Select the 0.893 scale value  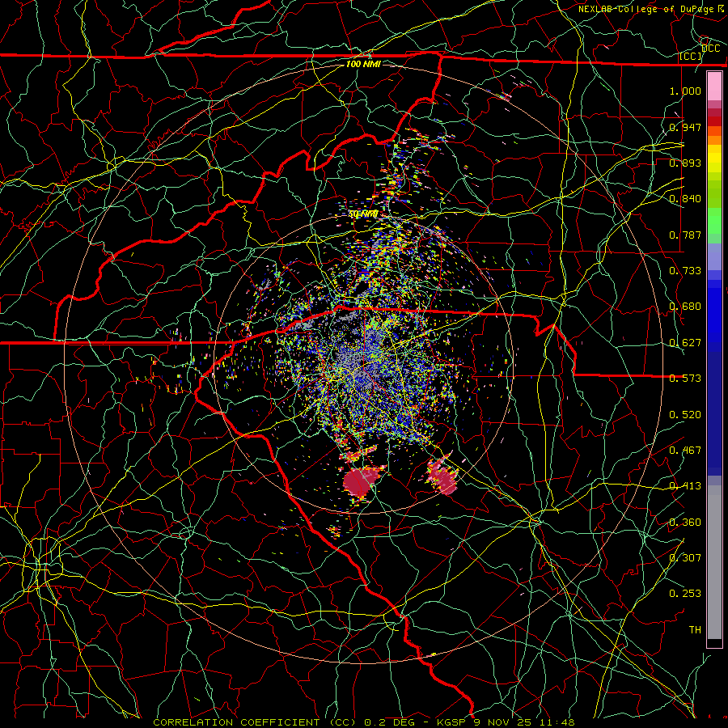click(685, 163)
